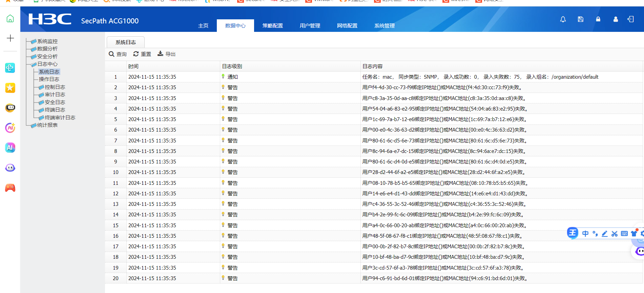Open the blue square AI sidebar icon
Image resolution: width=644 pixels, height=293 pixels.
[10, 148]
